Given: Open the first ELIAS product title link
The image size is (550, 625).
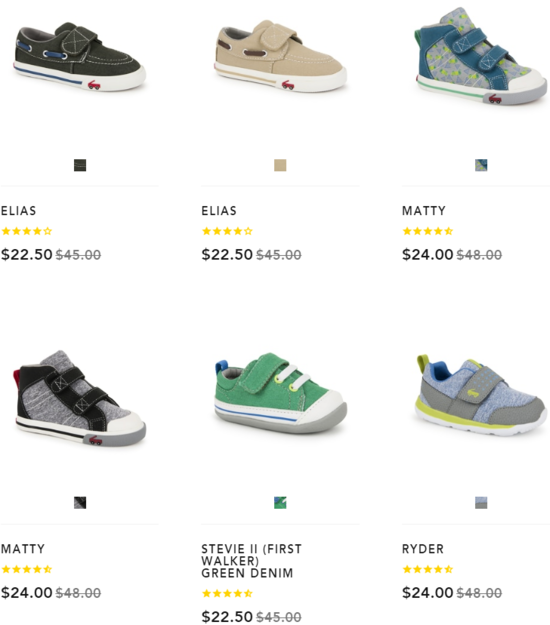Looking at the screenshot, I should [18, 210].
